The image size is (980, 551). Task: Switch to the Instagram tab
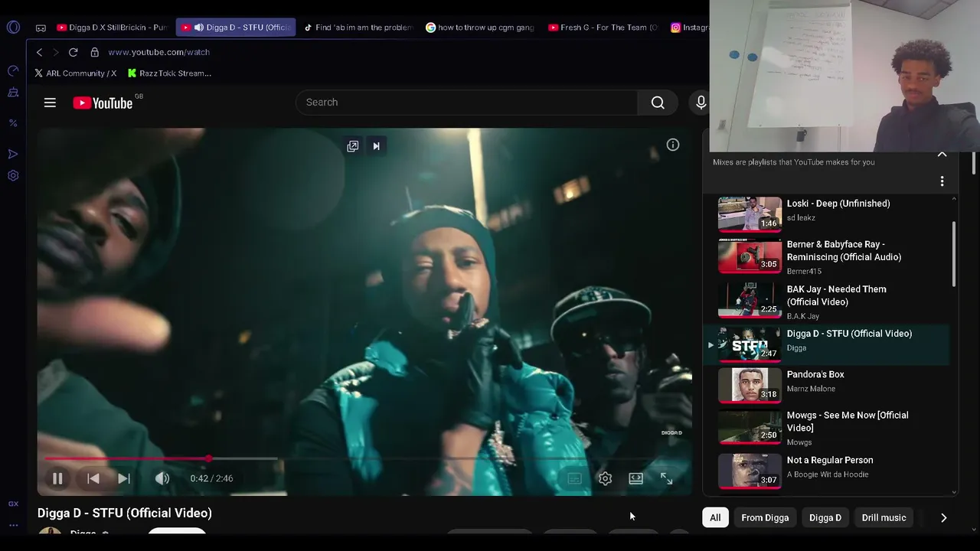(x=688, y=28)
